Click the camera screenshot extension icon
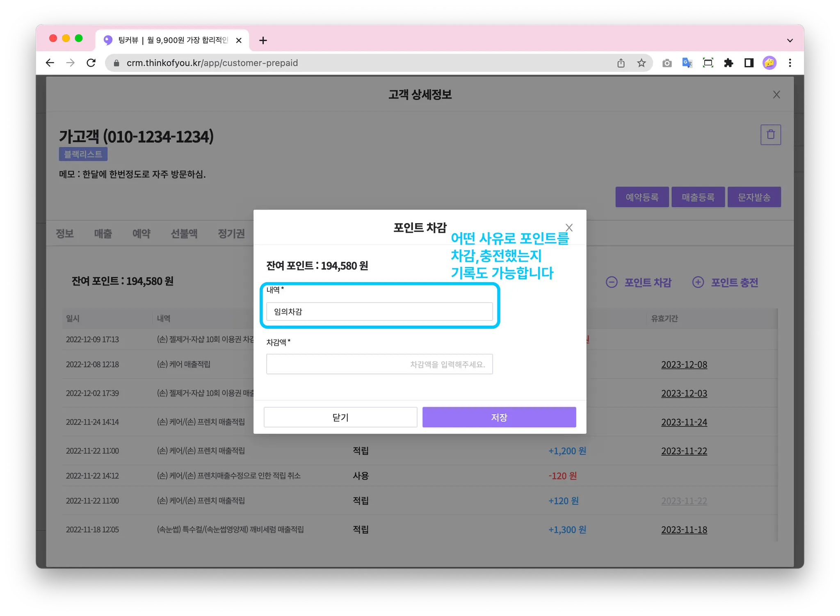840x616 pixels. point(667,63)
